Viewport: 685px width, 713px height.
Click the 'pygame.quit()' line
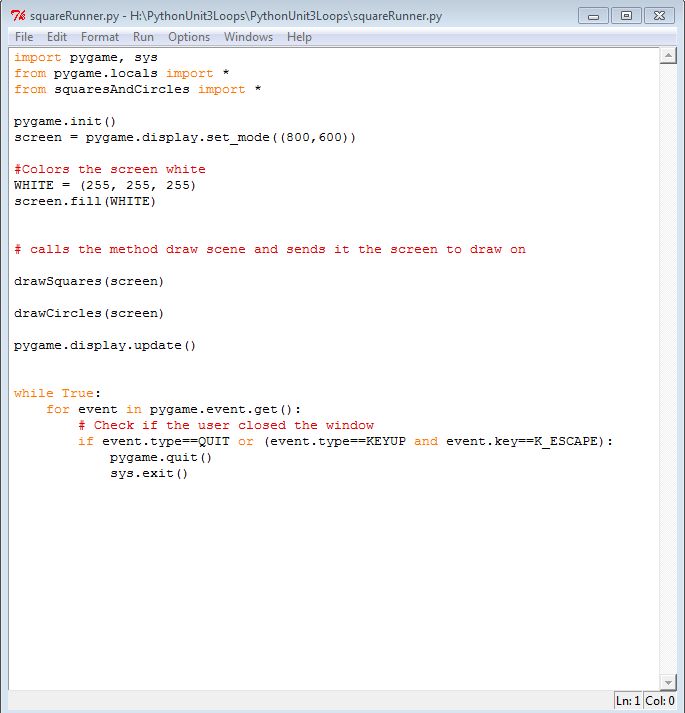pyautogui.click(x=161, y=457)
